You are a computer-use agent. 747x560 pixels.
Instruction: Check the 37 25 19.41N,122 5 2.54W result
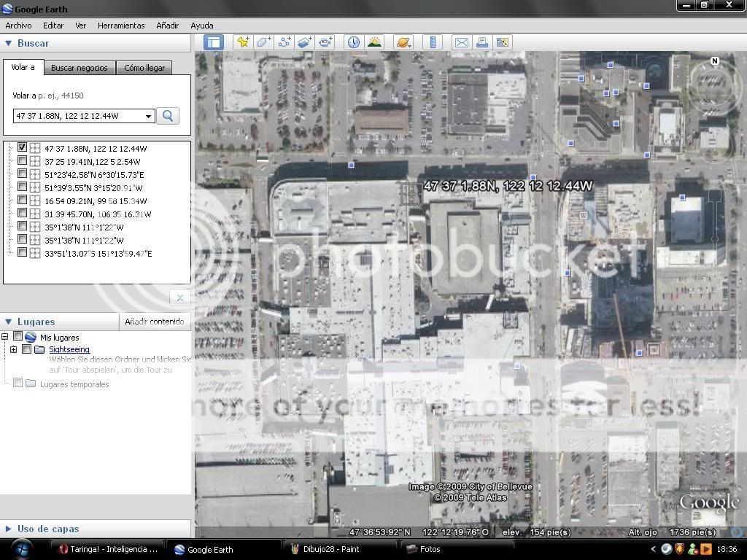click(22, 160)
